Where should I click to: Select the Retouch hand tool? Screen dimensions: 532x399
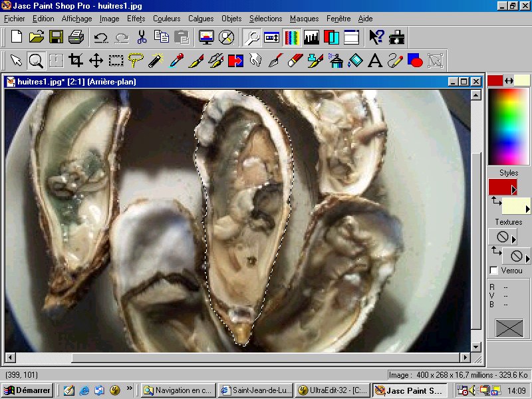(x=255, y=61)
